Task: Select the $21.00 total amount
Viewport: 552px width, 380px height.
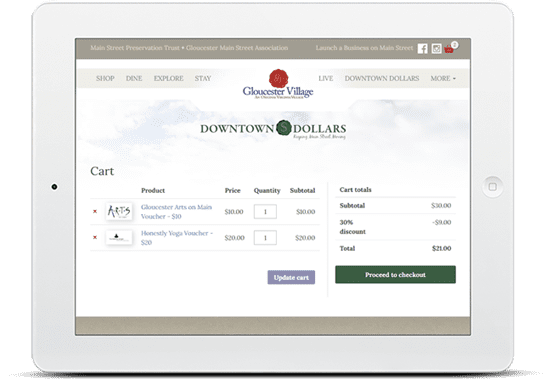Action: pos(441,248)
